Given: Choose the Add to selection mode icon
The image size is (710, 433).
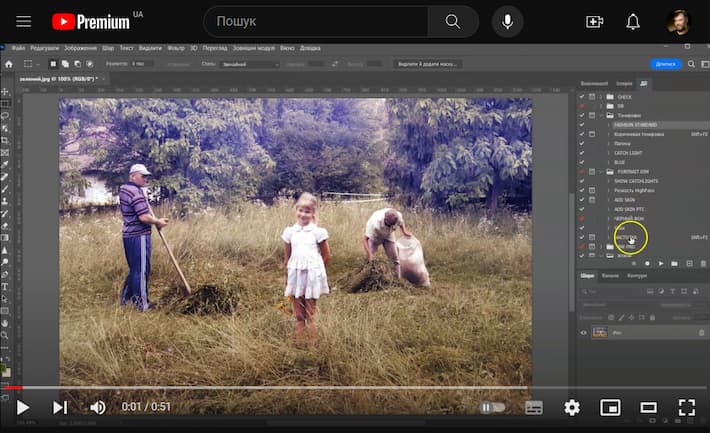Looking at the screenshot, I should pyautogui.click(x=65, y=64).
